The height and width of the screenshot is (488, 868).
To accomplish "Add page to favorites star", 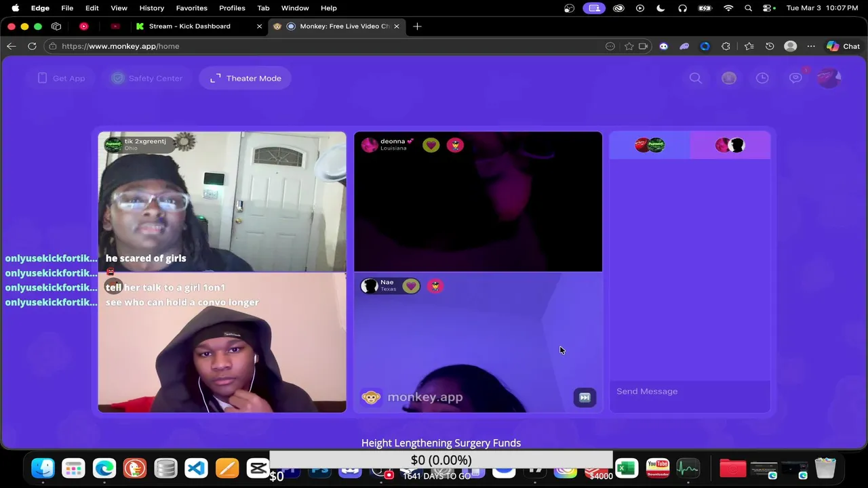I will coord(629,46).
